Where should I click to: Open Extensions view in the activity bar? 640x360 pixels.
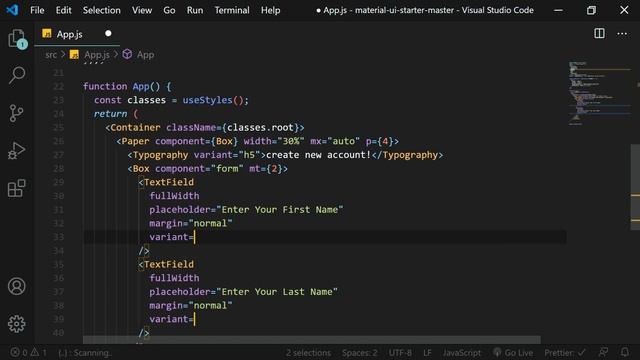[x=17, y=188]
